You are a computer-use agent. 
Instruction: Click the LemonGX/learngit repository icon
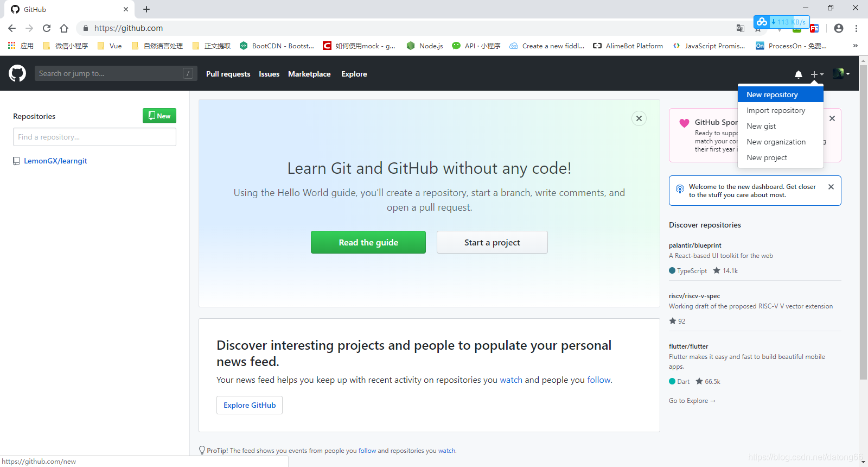[16, 161]
